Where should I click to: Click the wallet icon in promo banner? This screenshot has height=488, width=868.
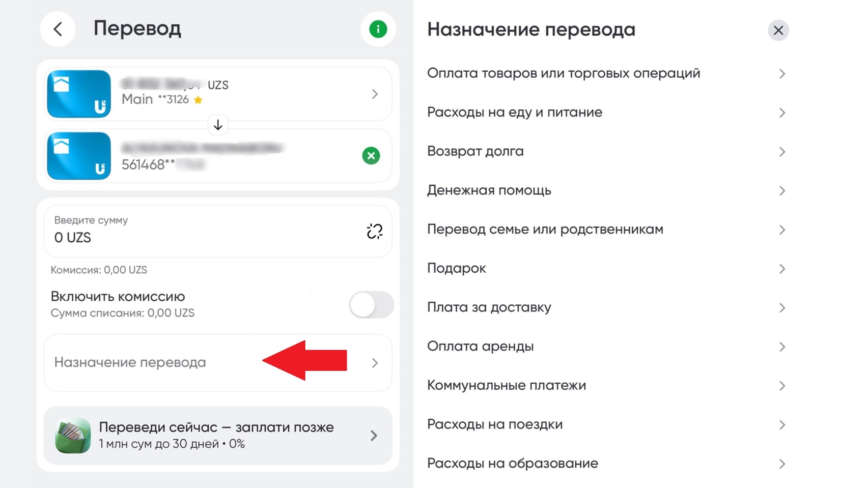73,436
